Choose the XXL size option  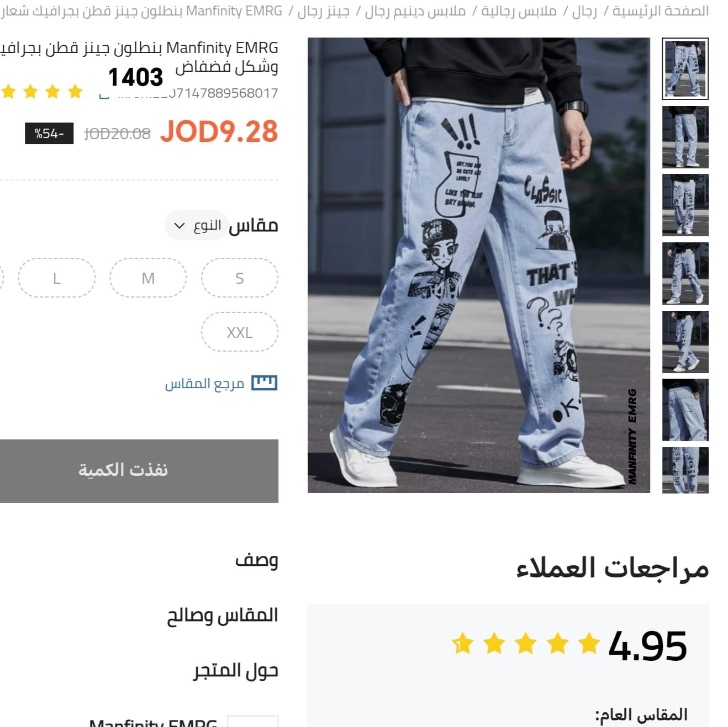click(x=240, y=332)
